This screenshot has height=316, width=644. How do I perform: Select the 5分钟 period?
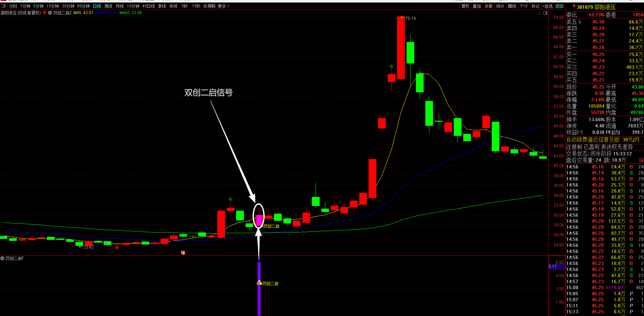[x=38, y=6]
